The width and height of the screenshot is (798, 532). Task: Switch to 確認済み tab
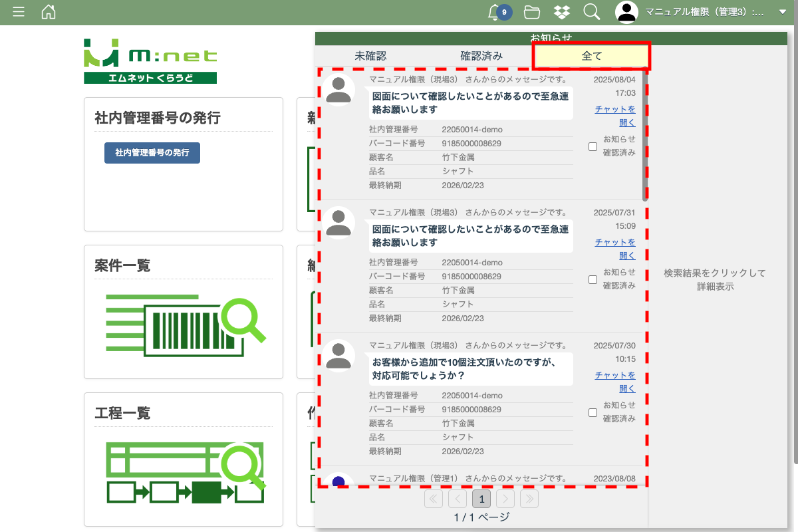tap(481, 57)
